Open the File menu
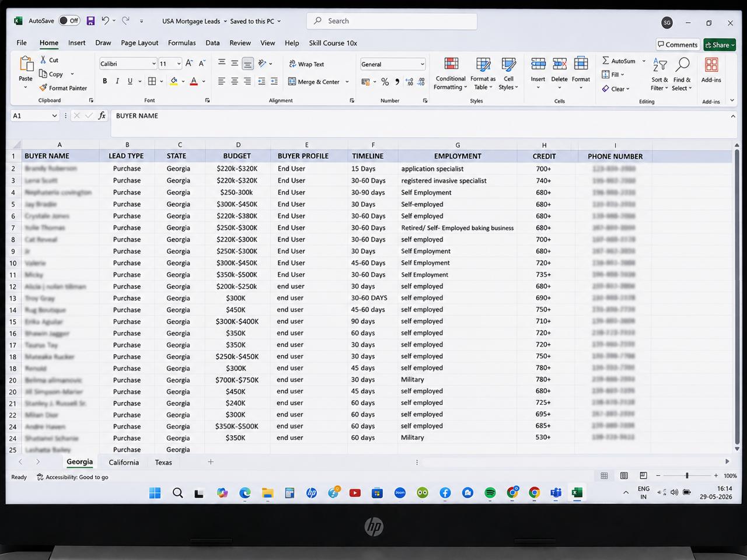The image size is (747, 560). click(22, 43)
